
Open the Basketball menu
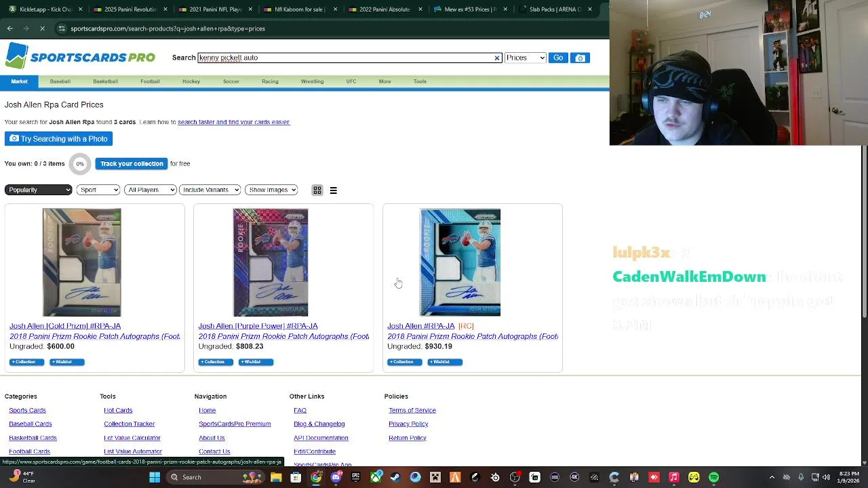[x=105, y=81]
